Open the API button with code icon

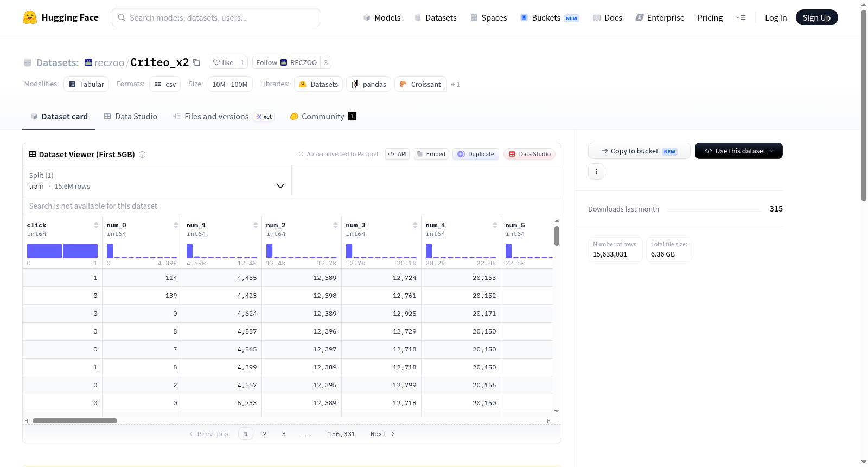pyautogui.click(x=397, y=154)
